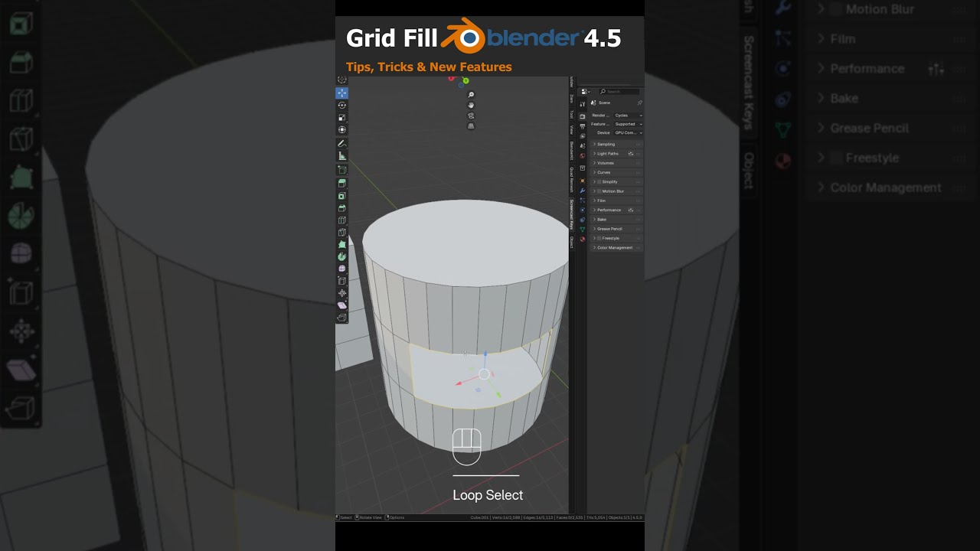
Task: Switch to the View sidebar tab
Action: (x=571, y=130)
